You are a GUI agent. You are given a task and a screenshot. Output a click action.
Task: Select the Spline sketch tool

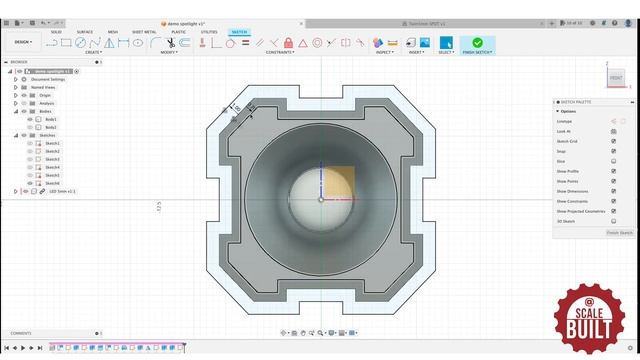coord(95,42)
